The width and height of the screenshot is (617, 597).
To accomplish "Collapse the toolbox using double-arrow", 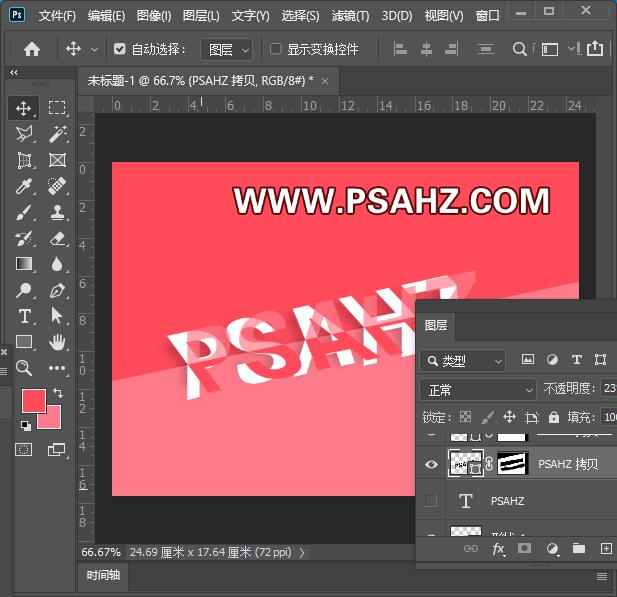I will pos(14,72).
